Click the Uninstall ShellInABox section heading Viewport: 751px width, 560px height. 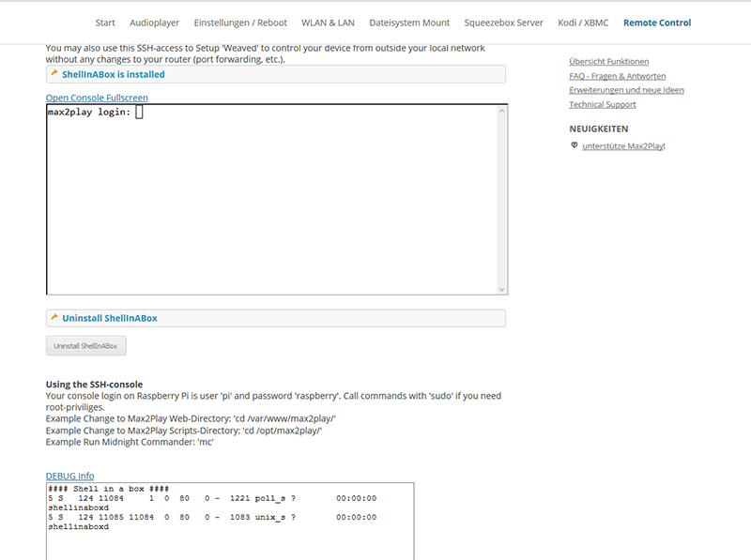(x=110, y=318)
